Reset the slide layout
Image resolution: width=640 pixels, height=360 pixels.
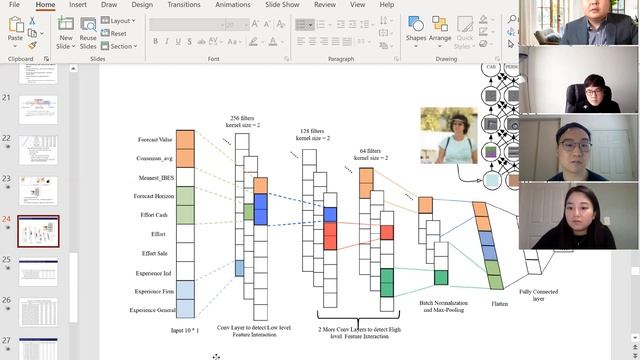113,33
